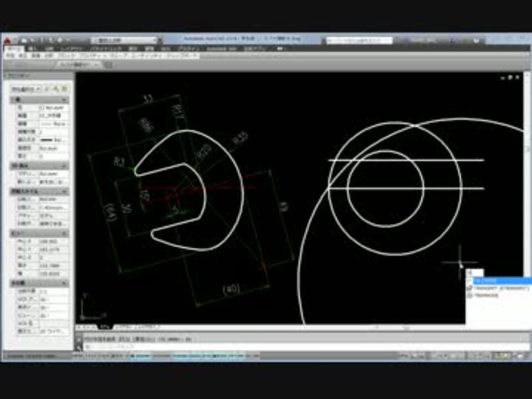Screen dimensions: 532x399
Task: Click Select Objects icon in Properties palette header
Action: [56, 89]
